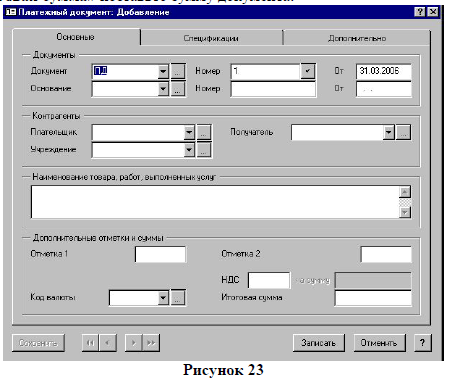Image resolution: width=449 pixels, height=381 pixels.
Task: Click the Основание От date field
Action: click(x=383, y=89)
